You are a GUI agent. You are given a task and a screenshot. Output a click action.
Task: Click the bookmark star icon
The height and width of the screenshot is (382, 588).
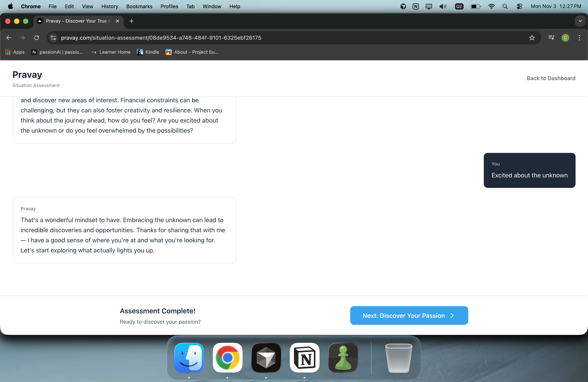tap(532, 38)
